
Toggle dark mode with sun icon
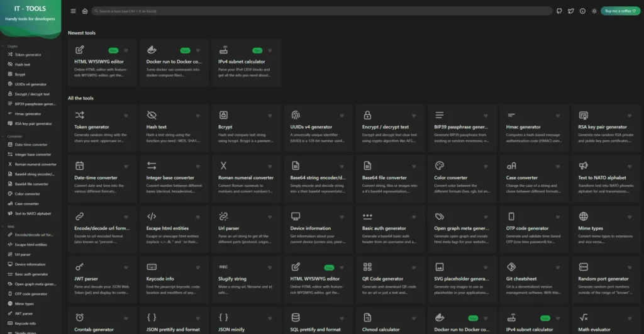pos(594,11)
